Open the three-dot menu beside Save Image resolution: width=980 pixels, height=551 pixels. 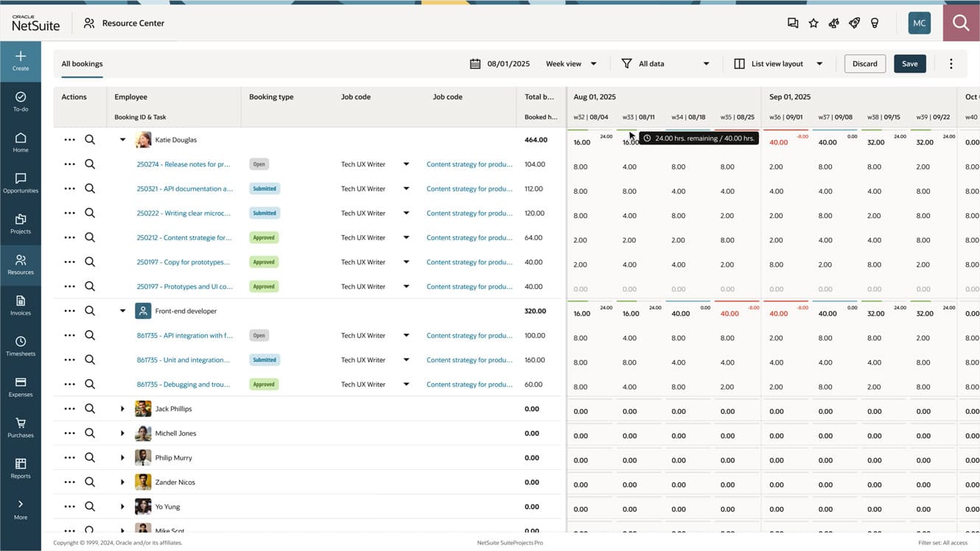(951, 63)
